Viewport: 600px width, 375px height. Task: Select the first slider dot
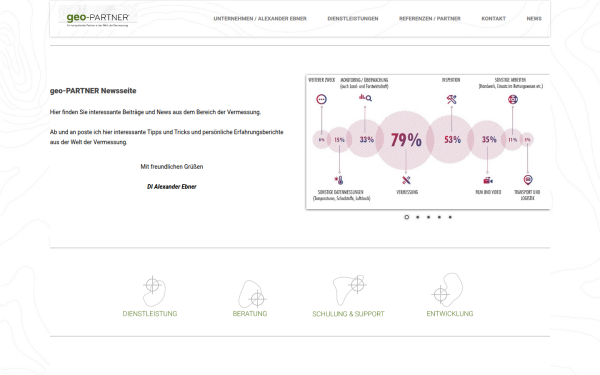click(x=406, y=217)
